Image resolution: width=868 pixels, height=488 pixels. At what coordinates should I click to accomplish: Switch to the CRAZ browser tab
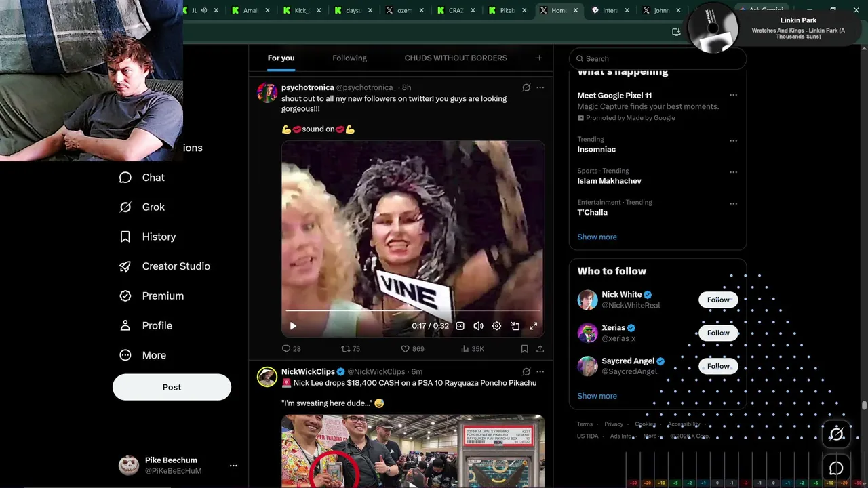pyautogui.click(x=456, y=10)
